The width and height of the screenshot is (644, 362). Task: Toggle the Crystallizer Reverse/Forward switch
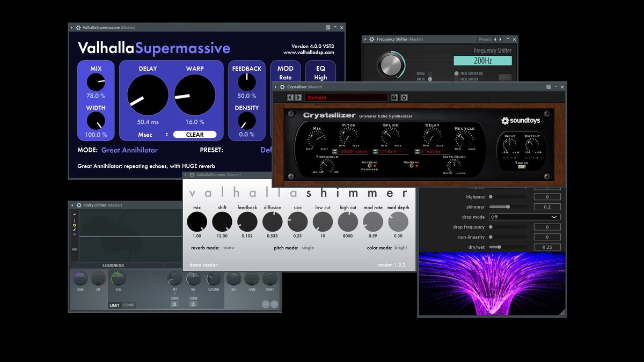[x=370, y=166]
